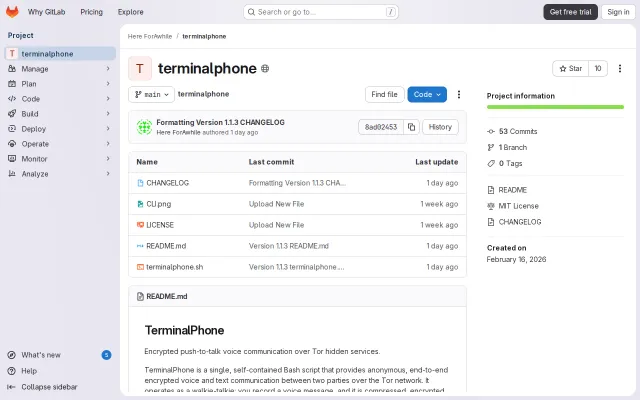Expand the Manage section chevron
640x400 pixels.
pos(108,69)
